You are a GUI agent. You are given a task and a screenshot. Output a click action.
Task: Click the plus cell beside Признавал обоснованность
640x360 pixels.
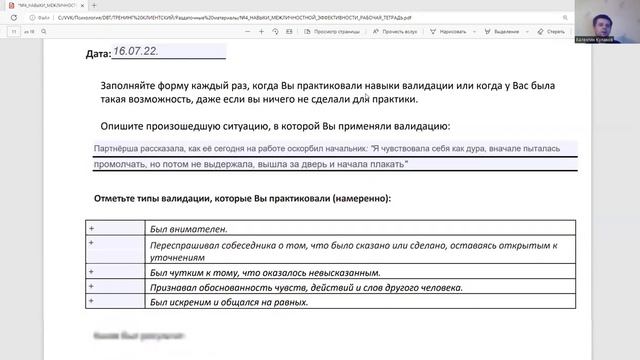115,287
